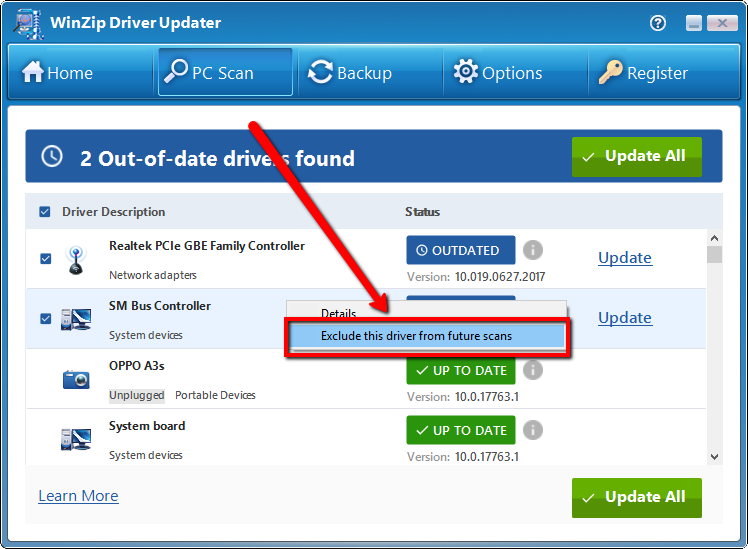Click the OPPO A3s driver name

click(136, 366)
